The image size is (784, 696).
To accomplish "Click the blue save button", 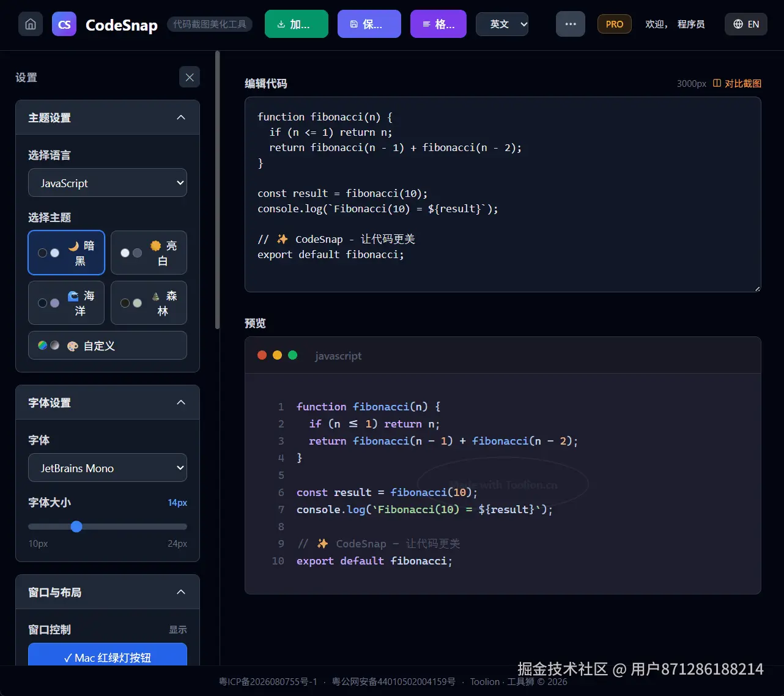I will 369,24.
